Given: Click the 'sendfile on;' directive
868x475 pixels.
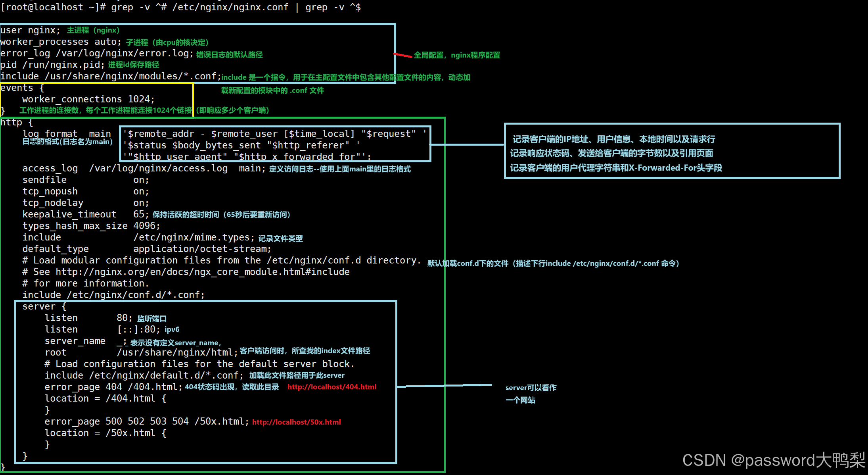Looking at the screenshot, I should (86, 180).
